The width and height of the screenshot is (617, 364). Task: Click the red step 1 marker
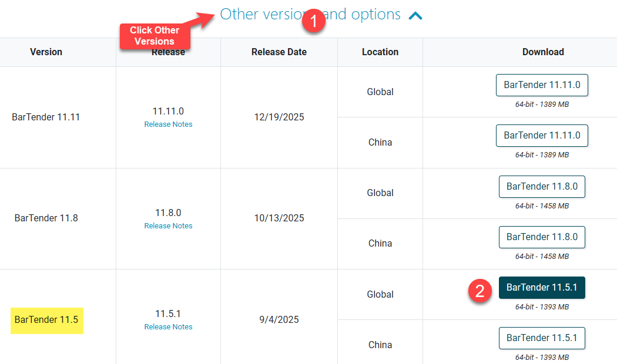313,22
